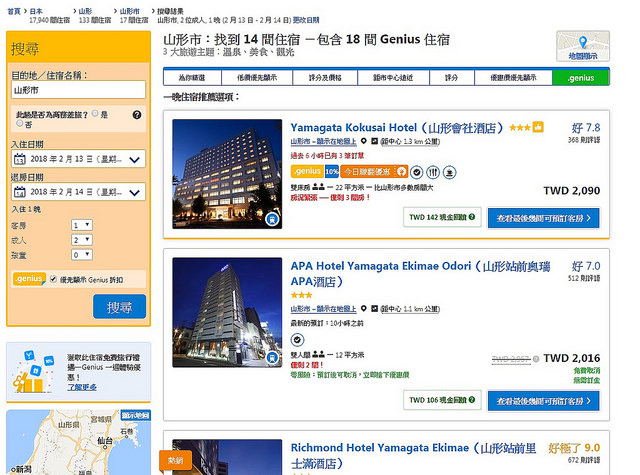Viewport: 640px width, 475px height.
Task: Click the TWD 106 cashback button
Action: tap(442, 400)
